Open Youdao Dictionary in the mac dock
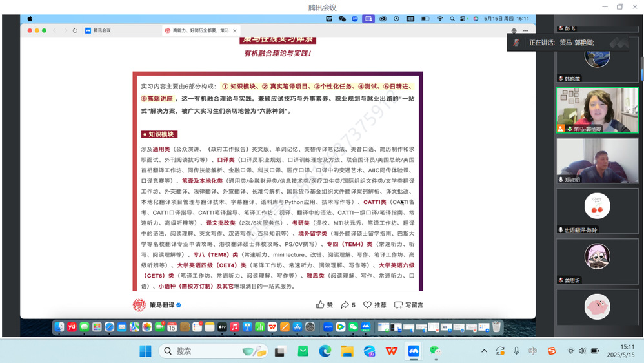Screen dimensions: 644x363 point(72,327)
